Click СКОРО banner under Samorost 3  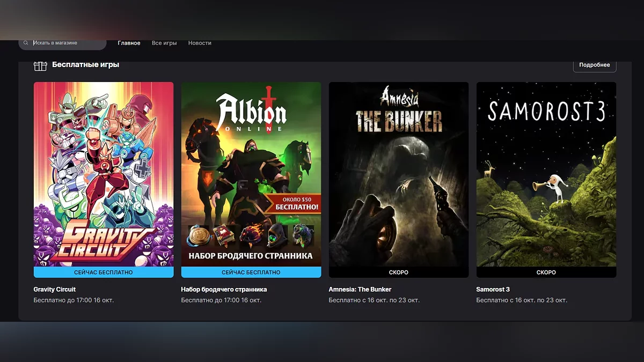tap(546, 272)
